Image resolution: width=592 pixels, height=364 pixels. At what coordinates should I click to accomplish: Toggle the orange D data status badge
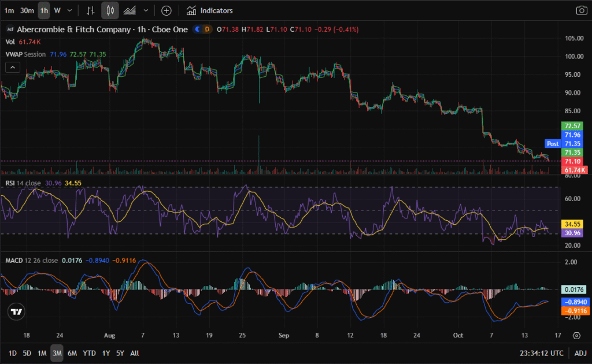tap(208, 29)
